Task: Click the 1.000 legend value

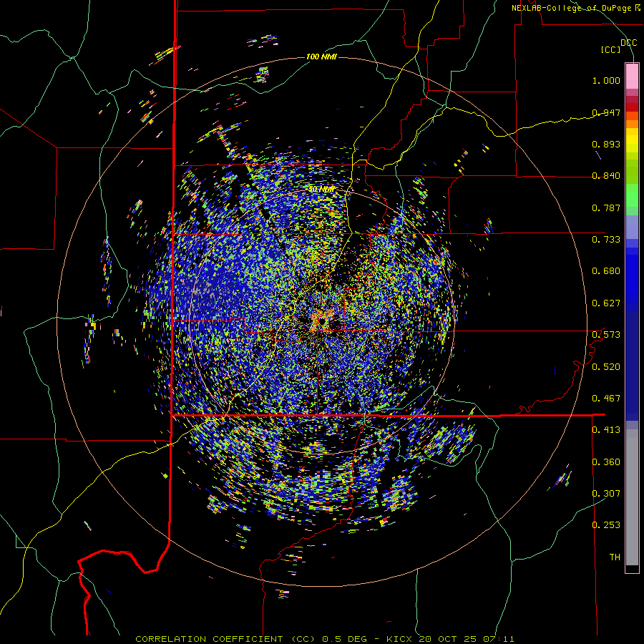Action: click(x=606, y=80)
